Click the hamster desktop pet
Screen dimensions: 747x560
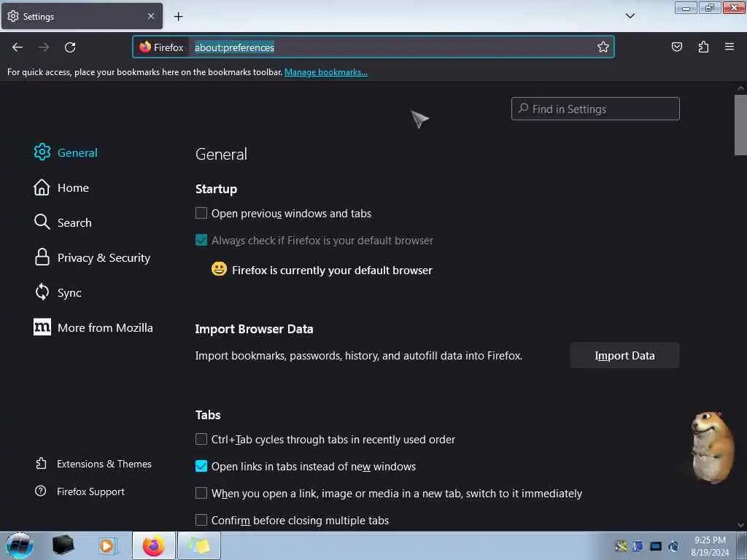click(x=712, y=447)
